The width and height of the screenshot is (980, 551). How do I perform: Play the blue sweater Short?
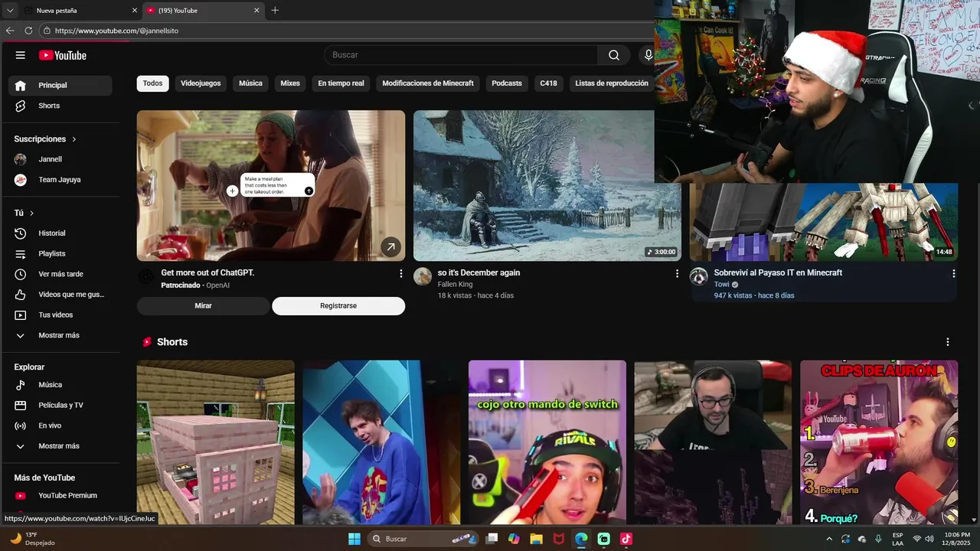(x=381, y=442)
